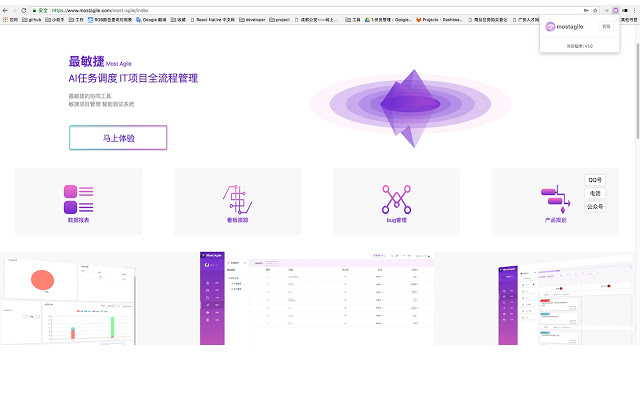The image size is (640, 400).
Task: Click the 马上体验 button
Action: tap(118, 138)
